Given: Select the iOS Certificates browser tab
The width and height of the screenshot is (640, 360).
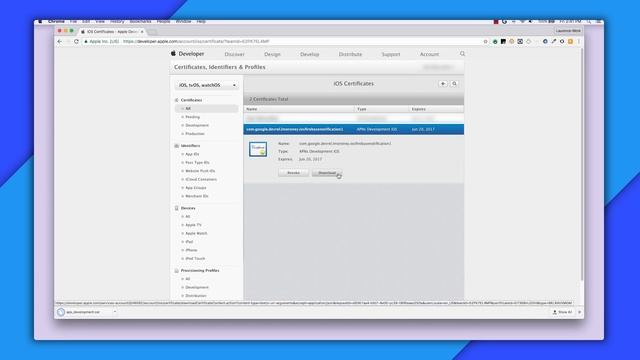Looking at the screenshot, I should (112, 31).
